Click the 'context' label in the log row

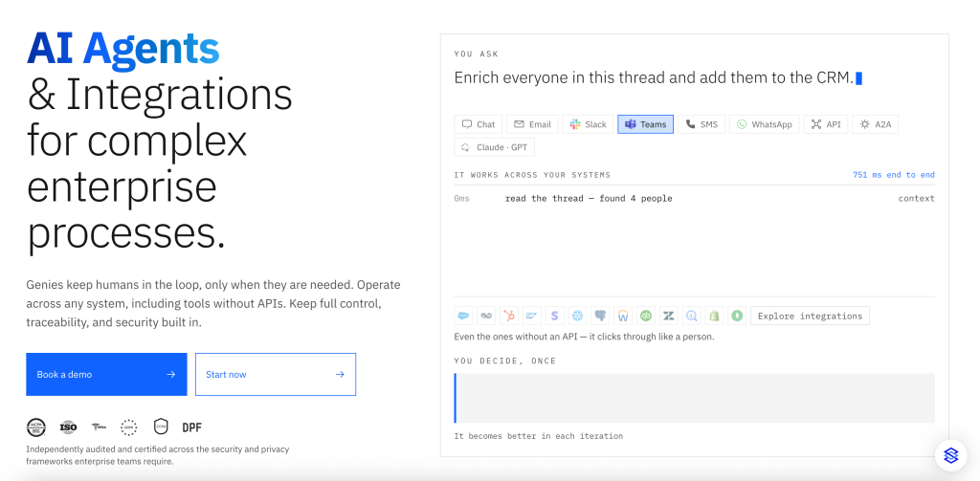pyautogui.click(x=916, y=199)
